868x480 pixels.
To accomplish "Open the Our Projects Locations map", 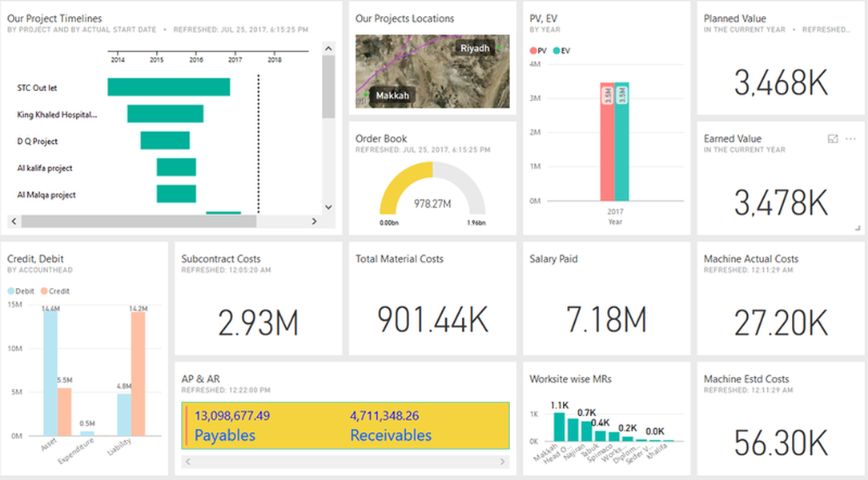I will 432,71.
